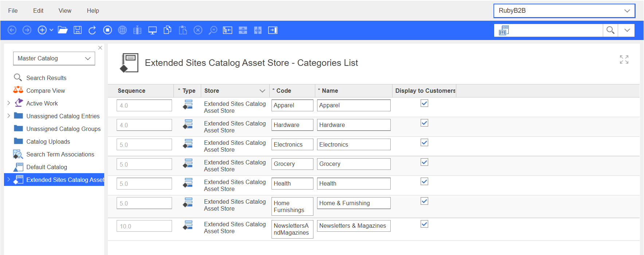Click the arrow-to-bar utilities view toolbar icon
The image size is (644, 255).
[x=273, y=30]
